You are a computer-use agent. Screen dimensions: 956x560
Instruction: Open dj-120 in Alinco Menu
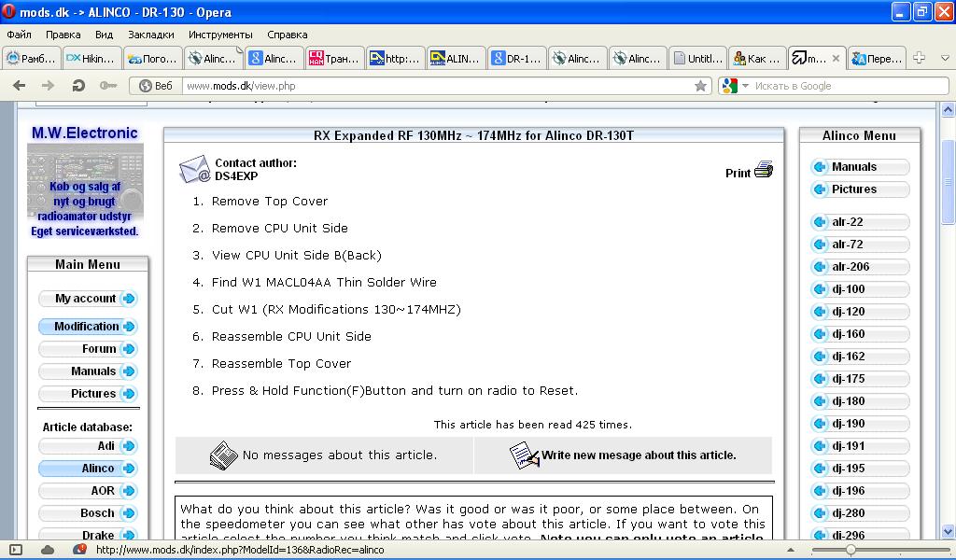[x=860, y=312]
